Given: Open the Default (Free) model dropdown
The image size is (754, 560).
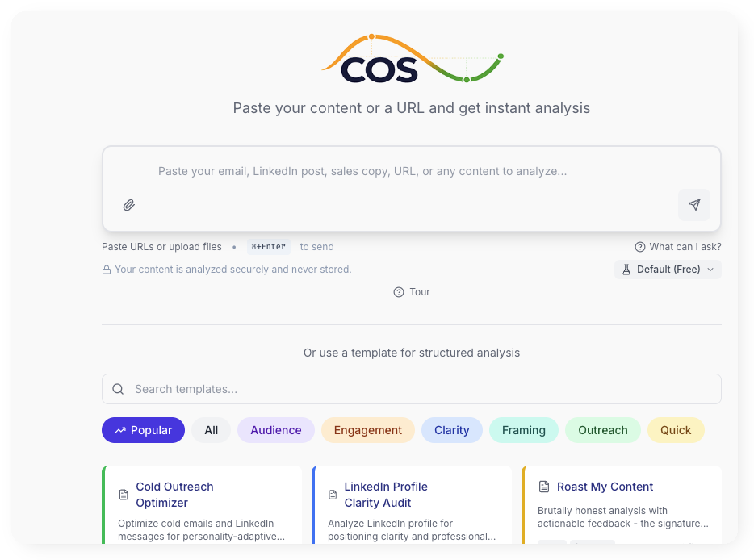Looking at the screenshot, I should (668, 269).
